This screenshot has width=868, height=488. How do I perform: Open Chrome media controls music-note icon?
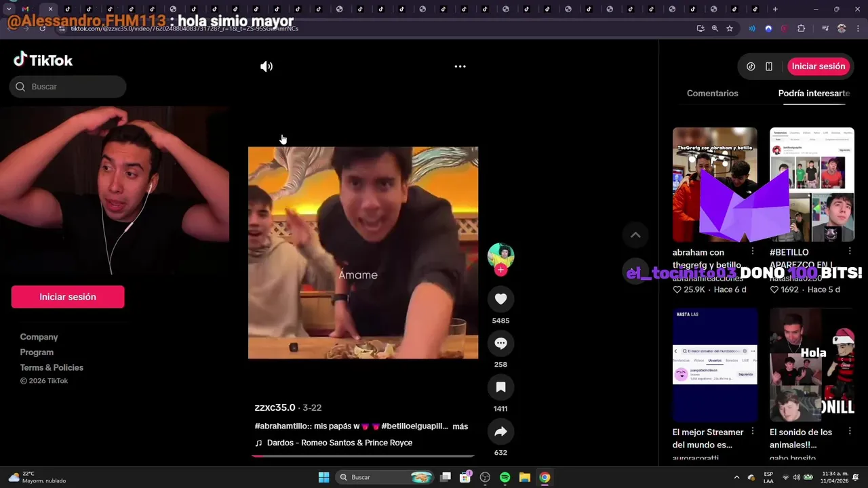point(825,28)
